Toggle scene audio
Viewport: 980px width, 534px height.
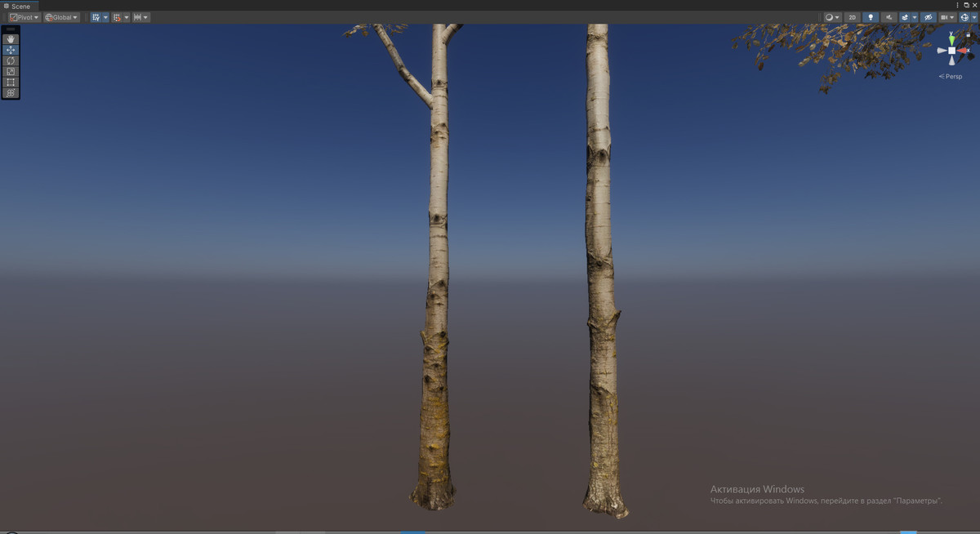tap(888, 17)
